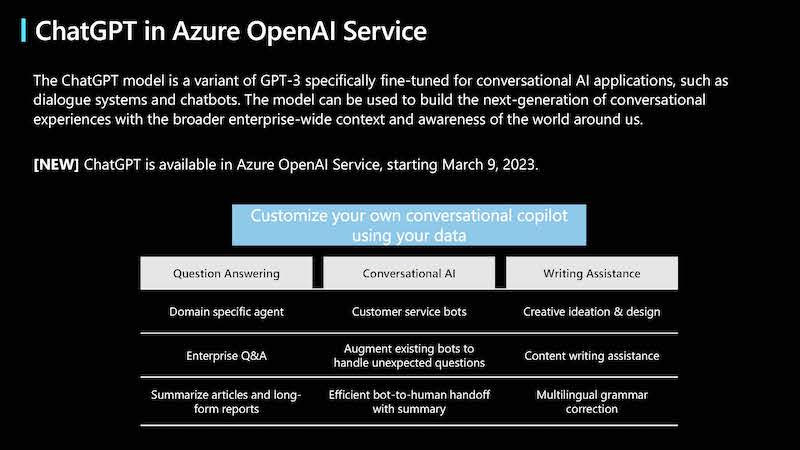This screenshot has width=800, height=450.
Task: Click the Domain specific agent cell
Action: (226, 312)
